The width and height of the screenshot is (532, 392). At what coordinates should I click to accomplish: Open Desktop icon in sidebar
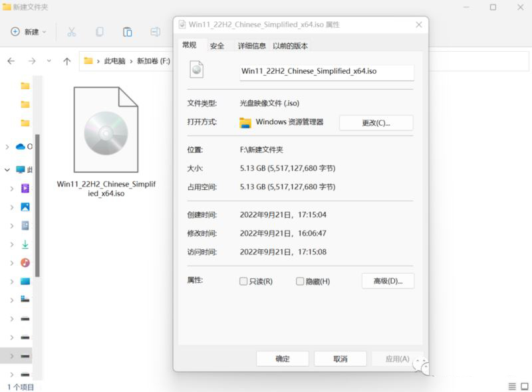(25, 281)
